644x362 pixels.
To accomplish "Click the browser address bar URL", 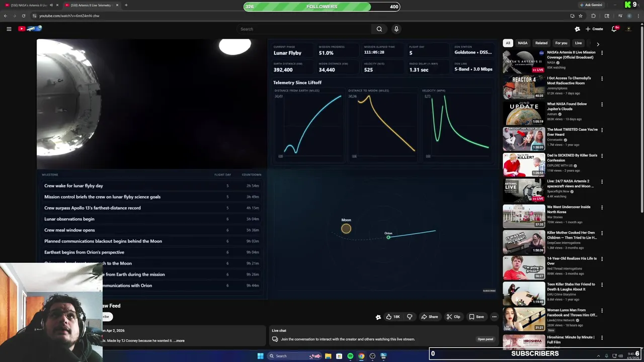I will 69,16.
